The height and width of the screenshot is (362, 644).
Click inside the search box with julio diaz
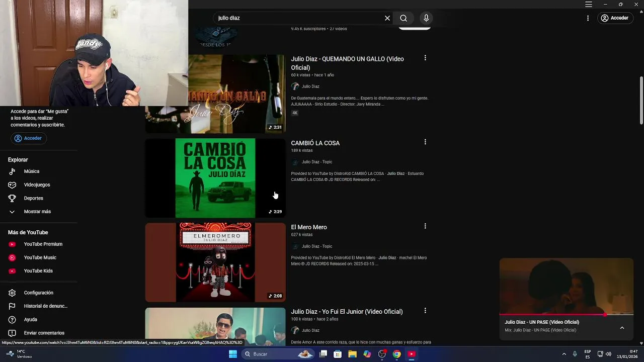(297, 18)
